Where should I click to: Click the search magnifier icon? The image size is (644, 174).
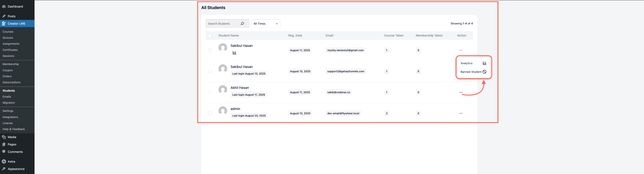click(242, 23)
